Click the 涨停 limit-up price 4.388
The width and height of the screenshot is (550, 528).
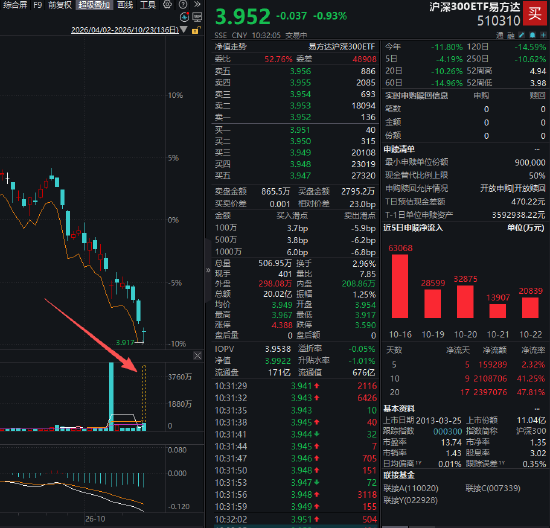pos(282,325)
